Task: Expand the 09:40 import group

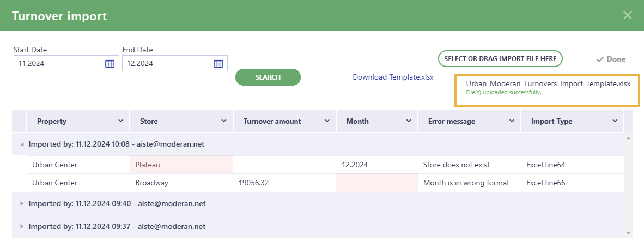Action: [x=22, y=203]
